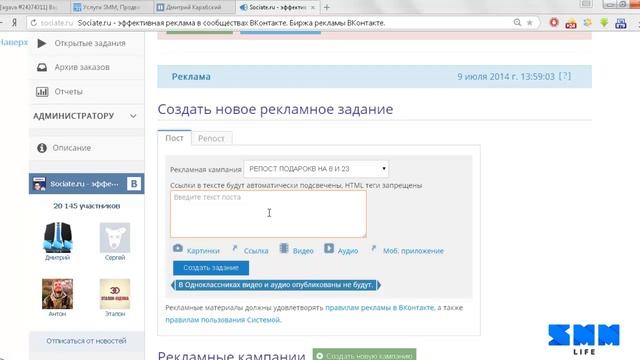Open the Рекламная кампания dropdown
The width and height of the screenshot is (640, 360).
(x=316, y=169)
